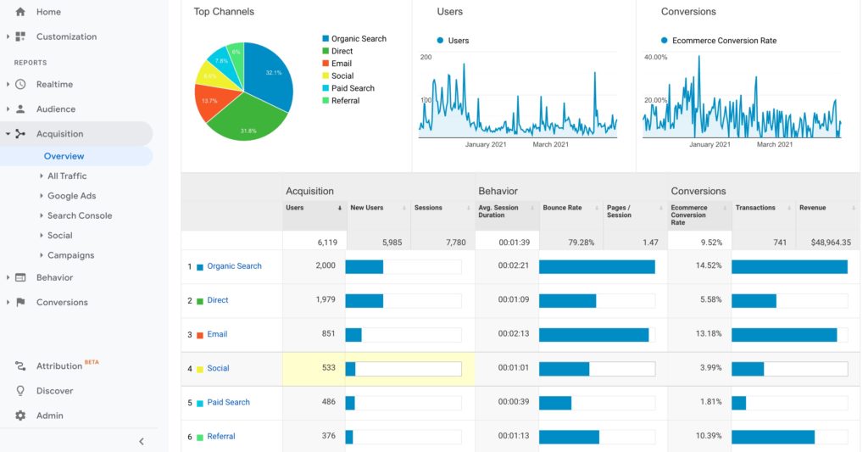Click the Audience person icon

tap(20, 109)
